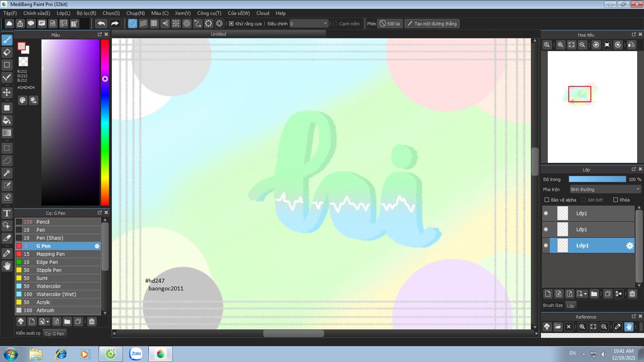The width and height of the screenshot is (644, 362).
Task: Click the Redo arrow in toolbar
Action: [x=114, y=23]
